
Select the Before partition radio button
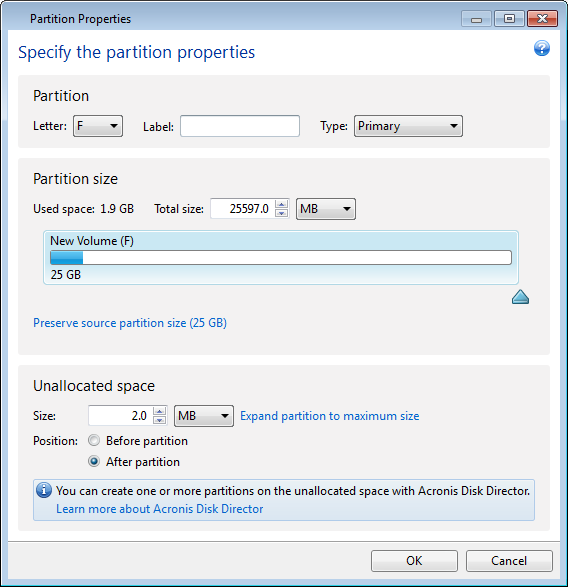coord(94,441)
